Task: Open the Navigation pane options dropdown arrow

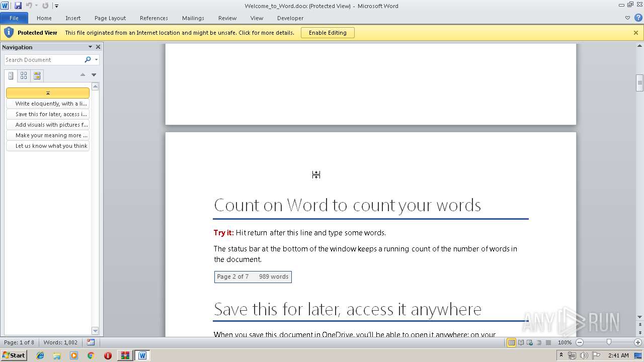Action: click(90, 47)
